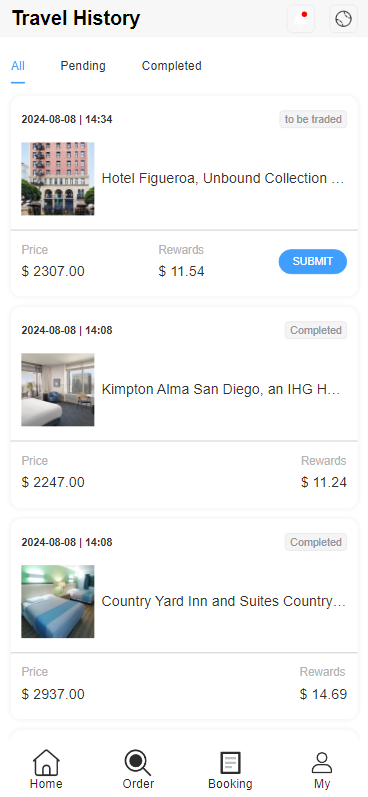Open Country Yard Inn room thumbnail
This screenshot has height=797, width=368.
pos(57,601)
